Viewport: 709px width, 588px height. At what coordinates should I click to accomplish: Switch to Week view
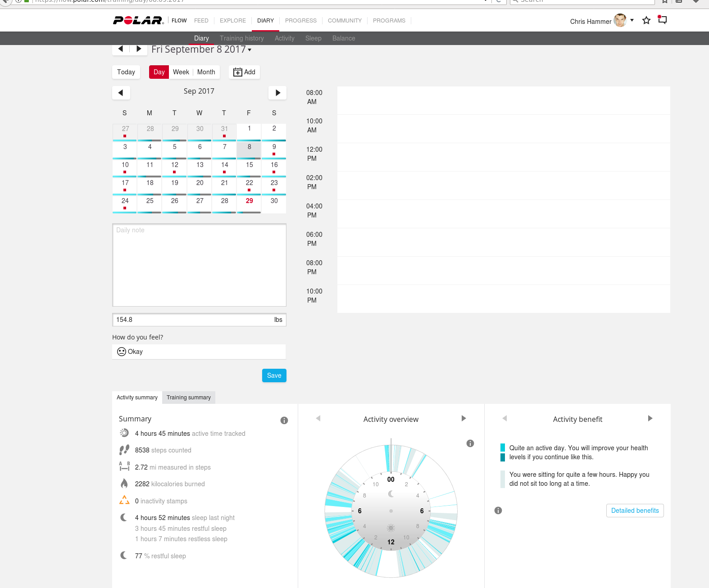(x=181, y=72)
